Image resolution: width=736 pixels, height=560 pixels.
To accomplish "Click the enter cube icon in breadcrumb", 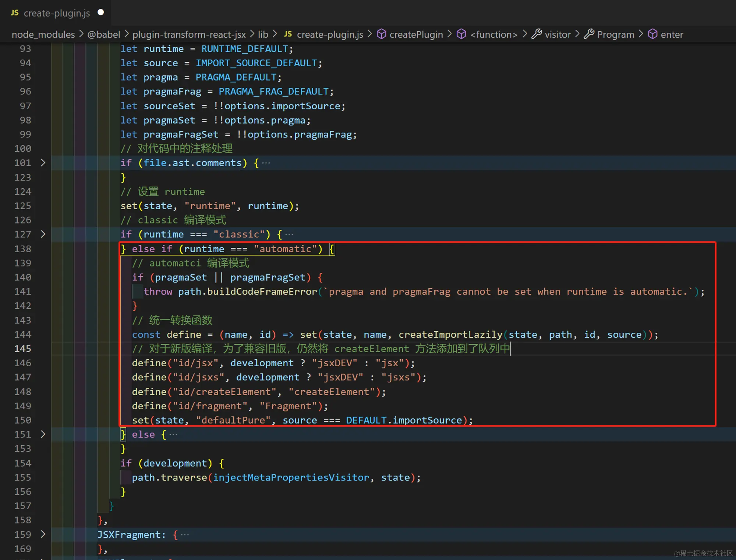I will click(652, 34).
